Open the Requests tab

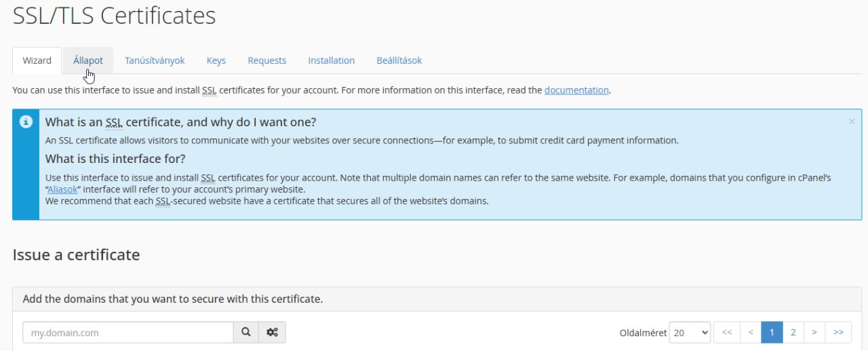coord(267,60)
